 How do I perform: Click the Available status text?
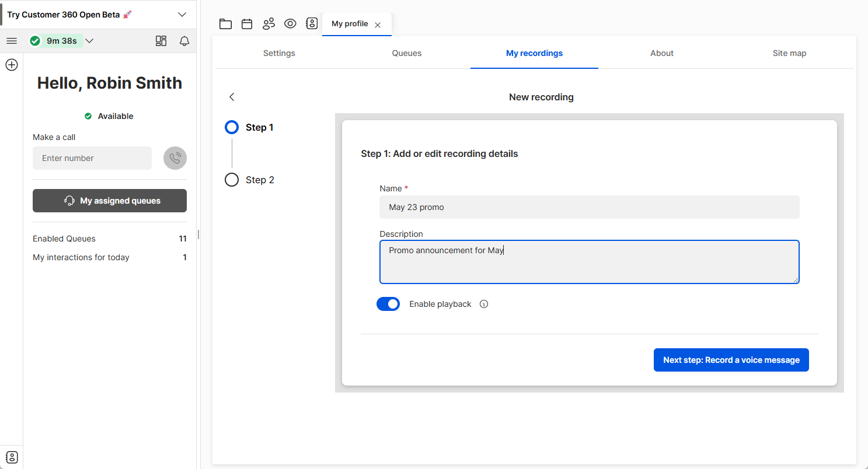pyautogui.click(x=116, y=116)
